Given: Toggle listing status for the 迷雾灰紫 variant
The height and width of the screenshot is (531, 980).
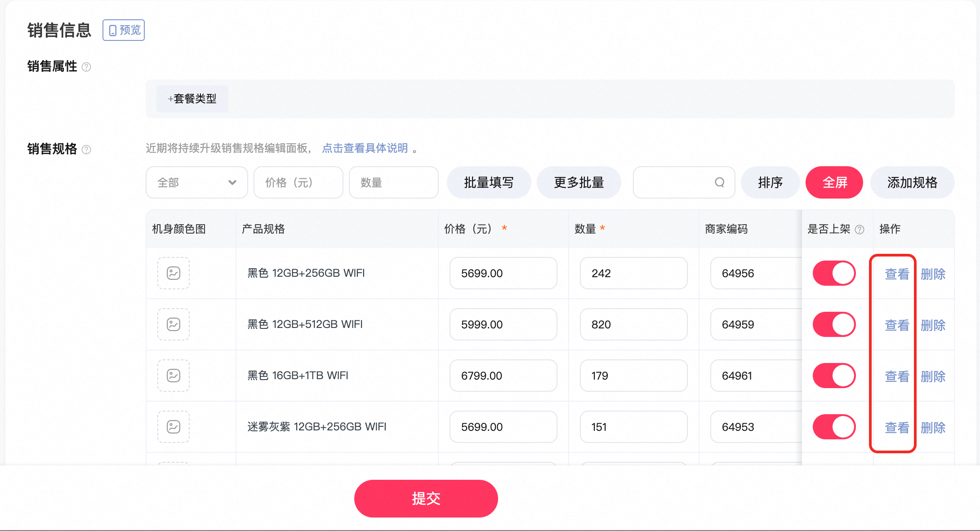Looking at the screenshot, I should pos(834,427).
